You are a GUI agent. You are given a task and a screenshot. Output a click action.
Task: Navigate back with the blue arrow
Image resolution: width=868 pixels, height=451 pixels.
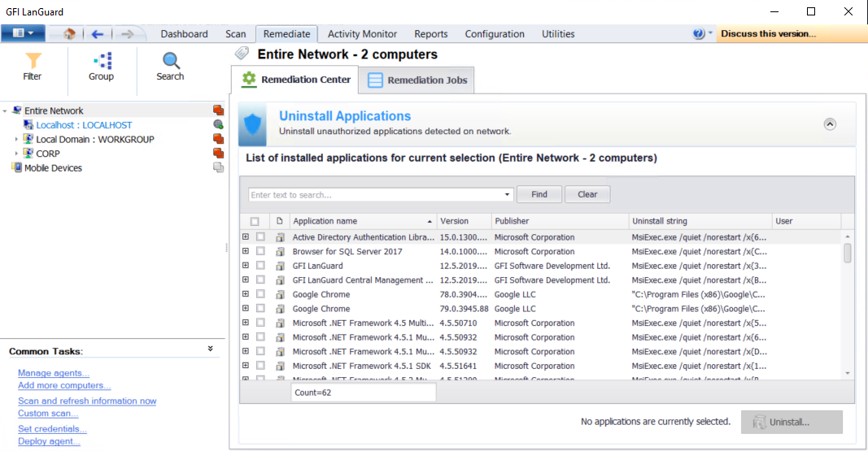(x=98, y=33)
